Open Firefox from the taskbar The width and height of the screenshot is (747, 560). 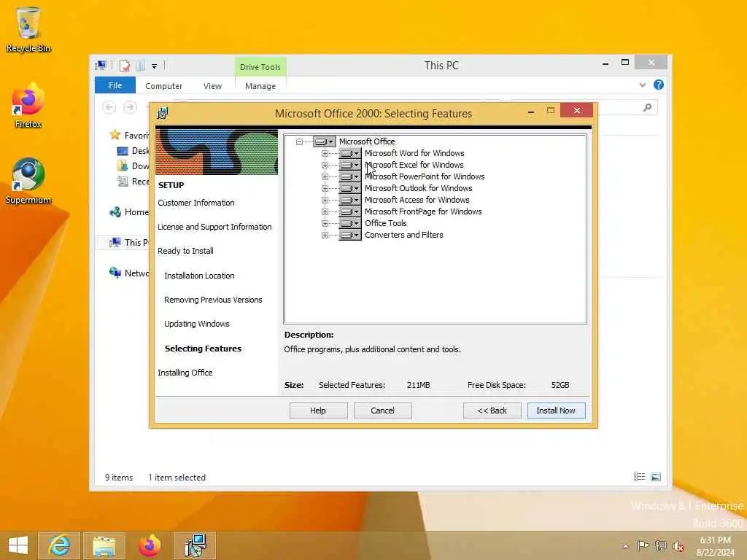pyautogui.click(x=150, y=545)
